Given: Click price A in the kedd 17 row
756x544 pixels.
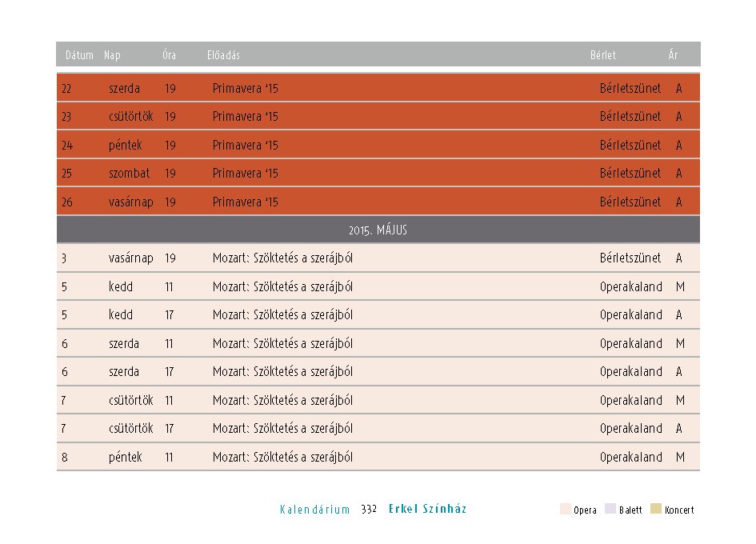Looking at the screenshot, I should point(679,315).
